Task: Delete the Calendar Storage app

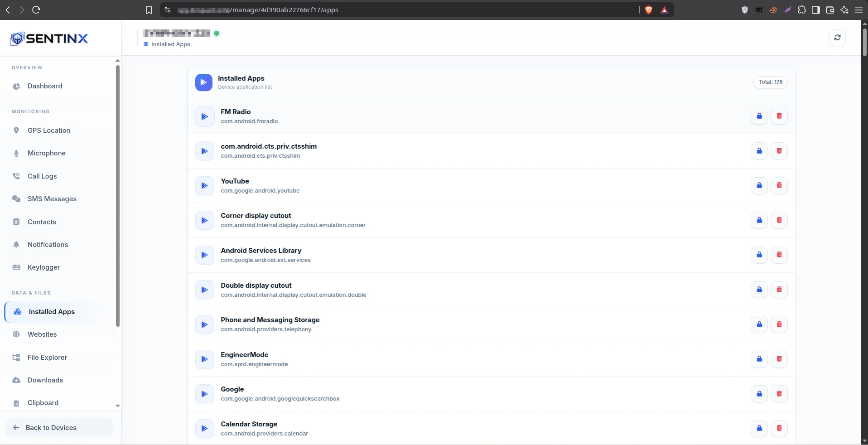Action: click(x=779, y=428)
